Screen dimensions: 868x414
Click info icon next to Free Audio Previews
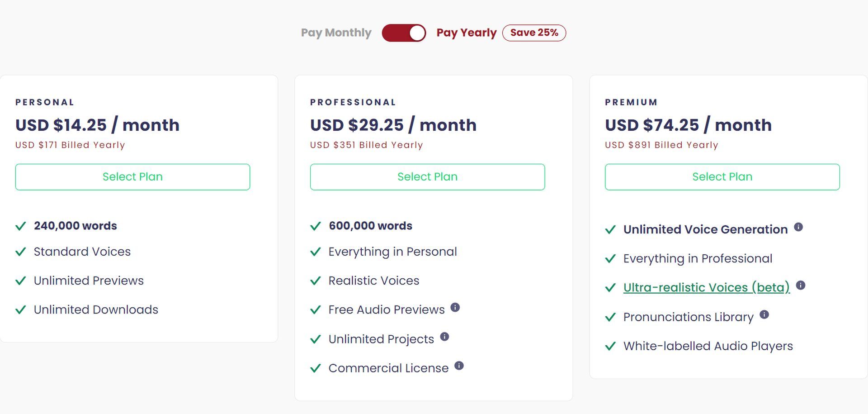(x=455, y=307)
